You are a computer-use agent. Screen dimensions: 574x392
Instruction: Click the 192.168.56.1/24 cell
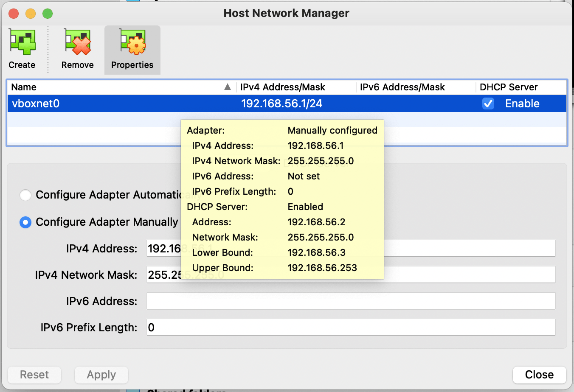pyautogui.click(x=282, y=104)
